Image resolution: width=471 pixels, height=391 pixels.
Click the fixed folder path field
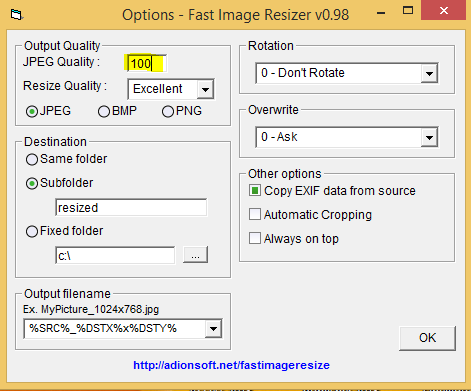click(115, 255)
